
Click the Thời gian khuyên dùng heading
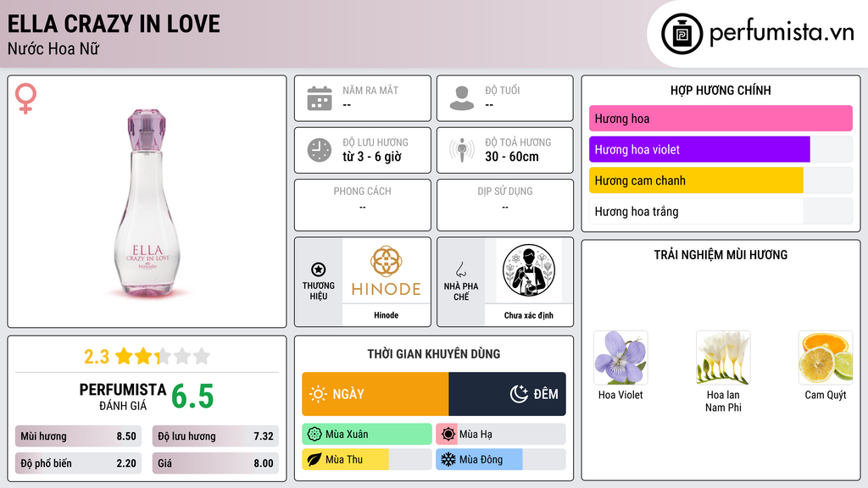pyautogui.click(x=434, y=353)
